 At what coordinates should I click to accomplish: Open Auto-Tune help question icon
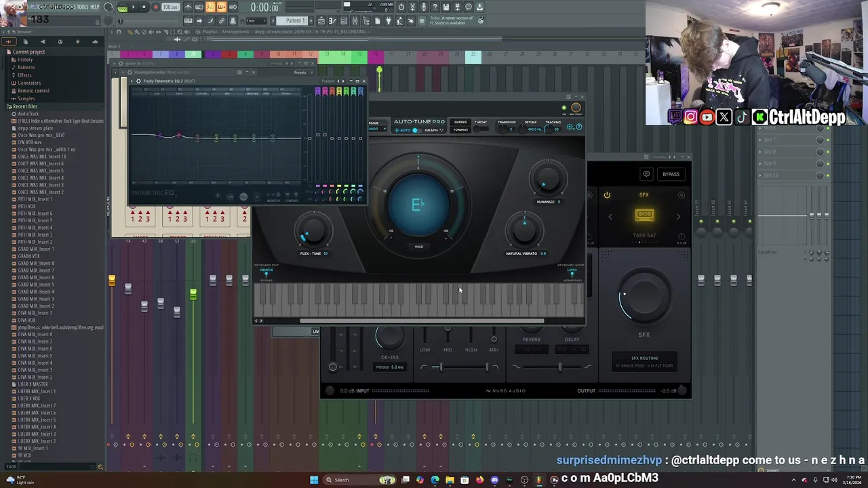pos(579,127)
